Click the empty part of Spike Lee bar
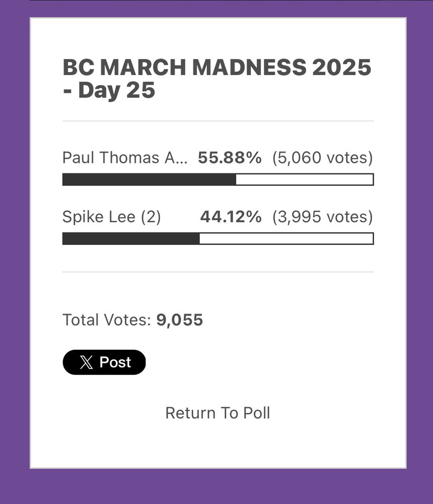433x504 pixels. (286, 238)
